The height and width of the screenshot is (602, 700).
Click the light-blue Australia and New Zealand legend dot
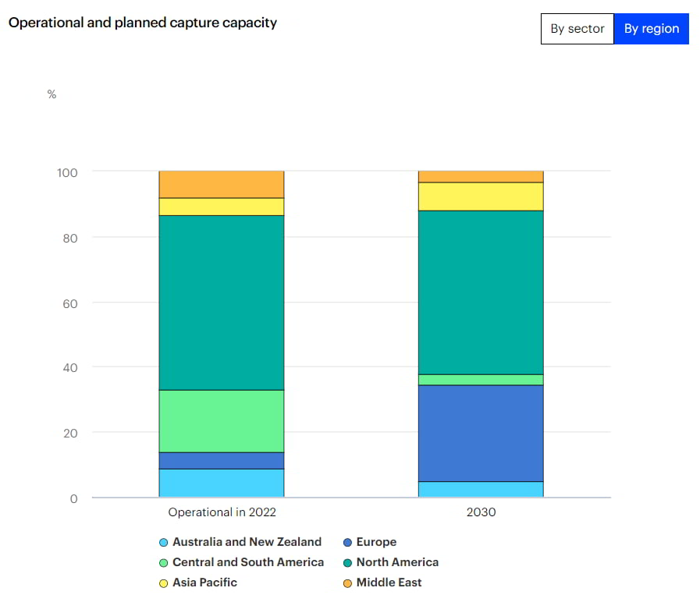click(x=163, y=543)
